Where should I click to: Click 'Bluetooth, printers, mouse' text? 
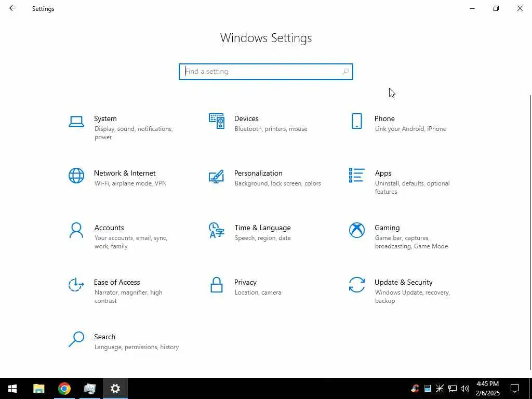click(x=271, y=129)
